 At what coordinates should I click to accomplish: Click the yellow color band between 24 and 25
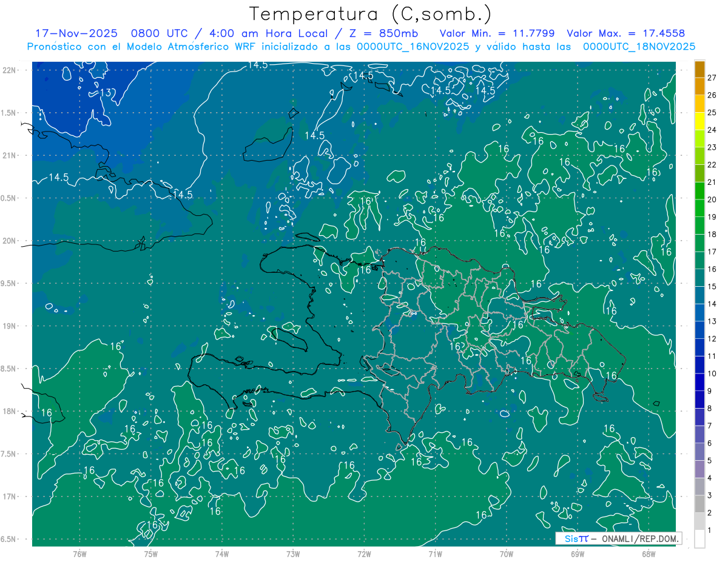click(699, 121)
